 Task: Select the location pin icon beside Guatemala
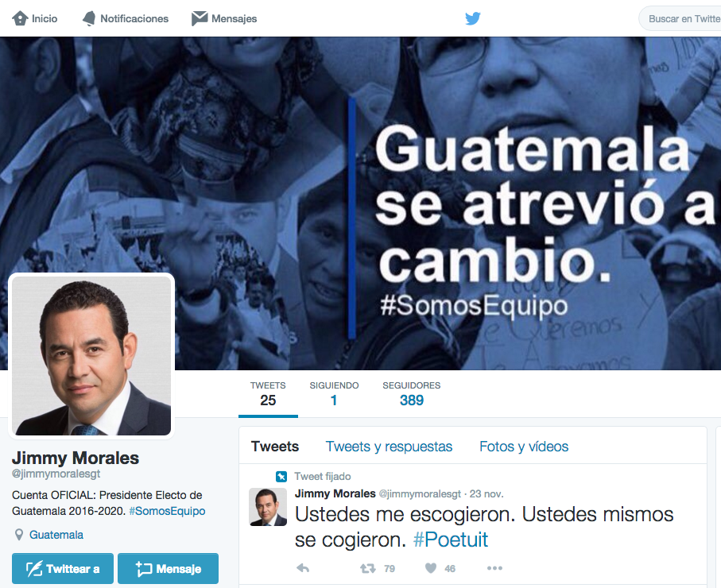pyautogui.click(x=19, y=535)
